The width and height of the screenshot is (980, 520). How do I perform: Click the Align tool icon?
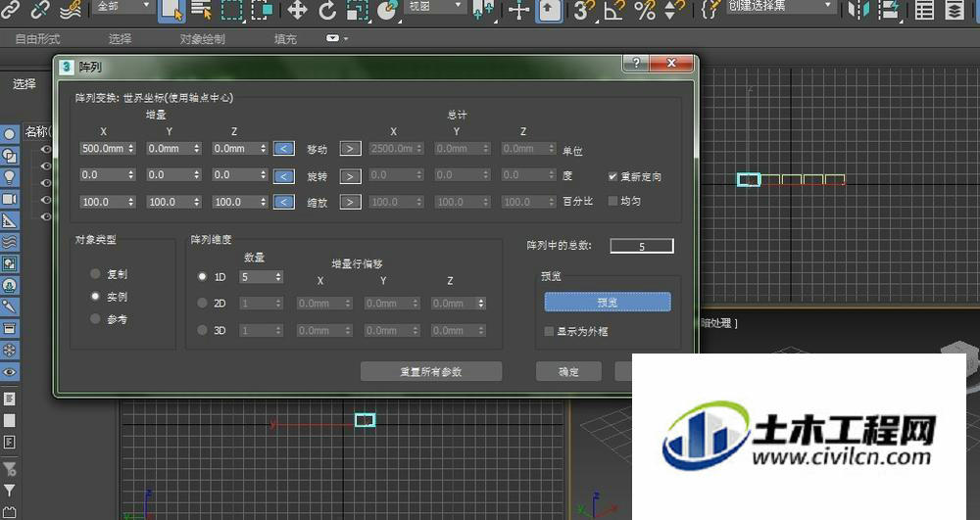coord(888,10)
